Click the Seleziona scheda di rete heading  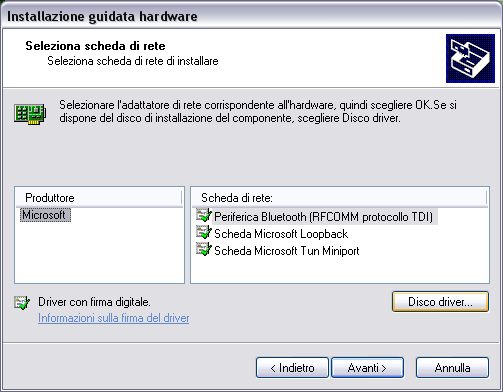tap(95, 46)
